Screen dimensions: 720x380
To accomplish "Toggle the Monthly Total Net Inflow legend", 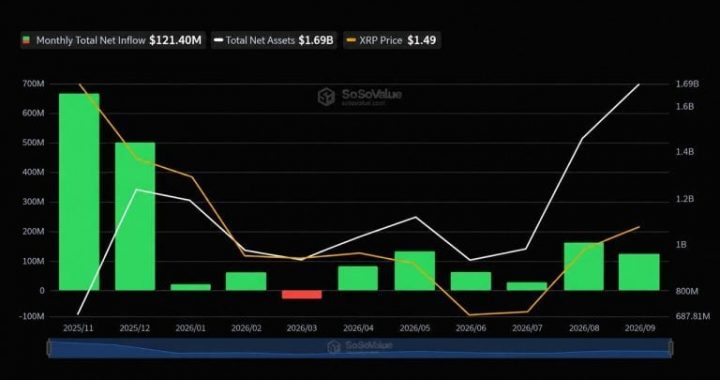I will click(x=113, y=40).
